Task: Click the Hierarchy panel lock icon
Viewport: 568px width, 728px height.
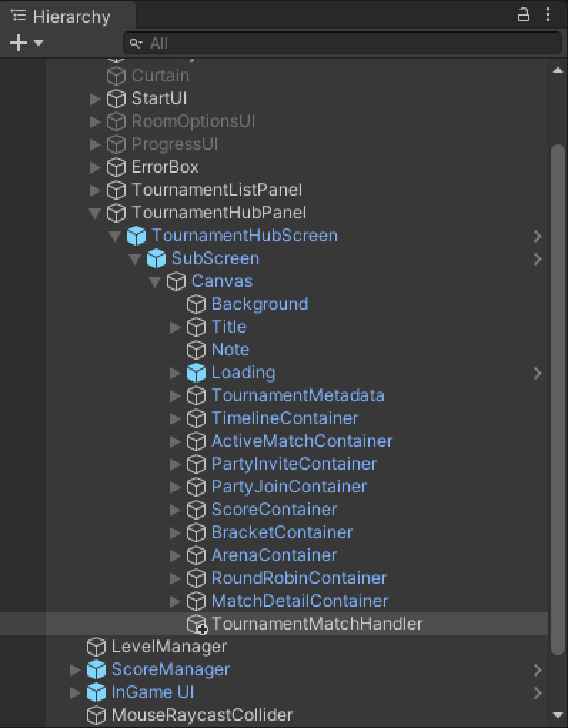Action: click(524, 15)
